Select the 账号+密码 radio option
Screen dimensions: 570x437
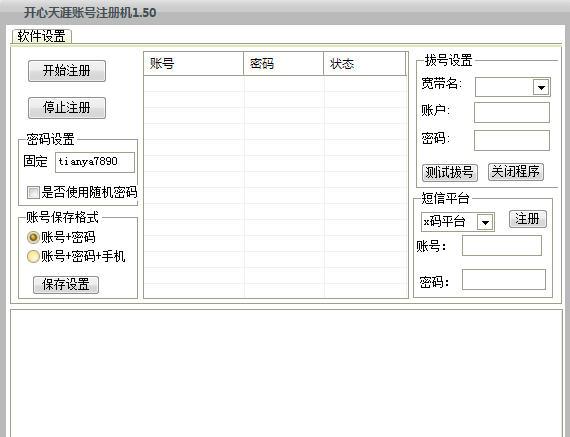click(33, 237)
